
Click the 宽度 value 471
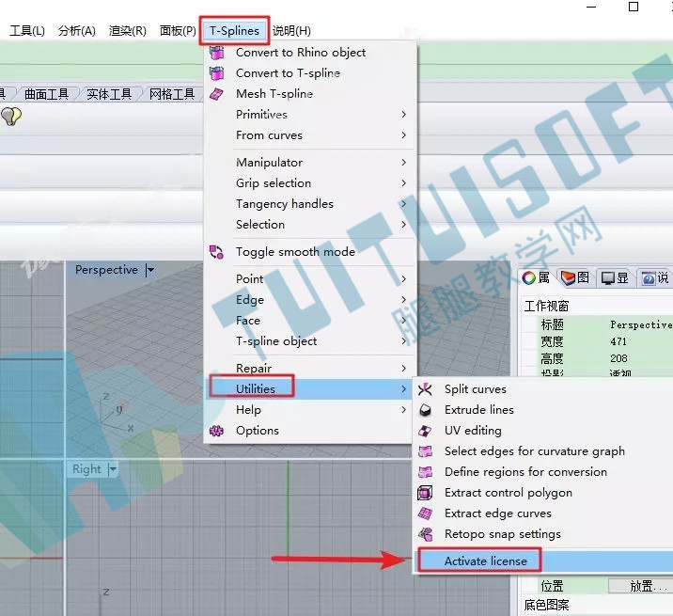tap(618, 341)
